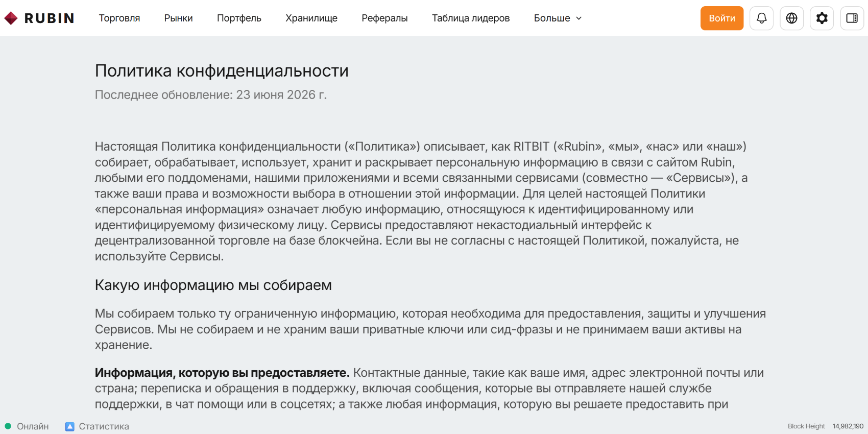Click the Статистика chart icon
Image resolution: width=868 pixels, height=434 pixels.
click(70, 426)
